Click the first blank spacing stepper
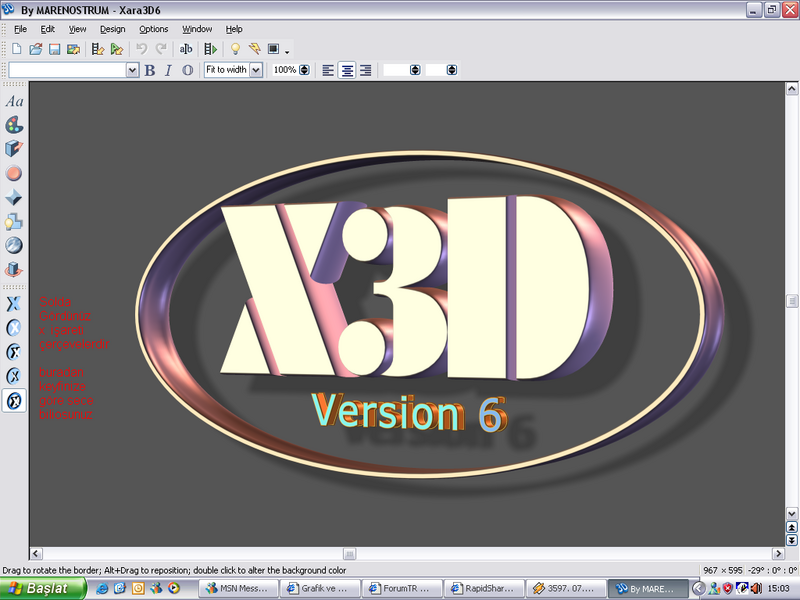Image resolution: width=800 pixels, height=600 pixels. tap(415, 70)
